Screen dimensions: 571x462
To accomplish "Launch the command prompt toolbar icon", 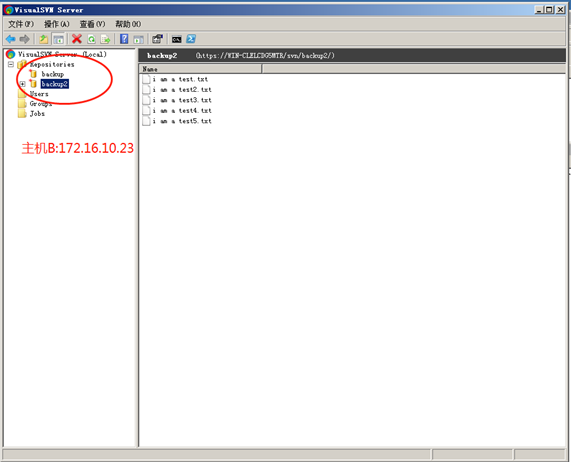I will pos(177,39).
